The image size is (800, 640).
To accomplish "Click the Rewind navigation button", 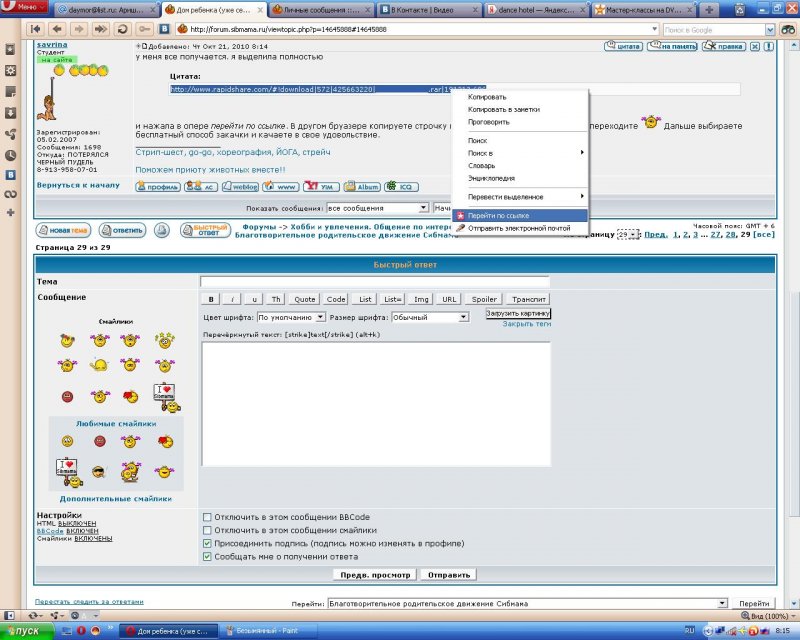I will pyautogui.click(x=36, y=29).
